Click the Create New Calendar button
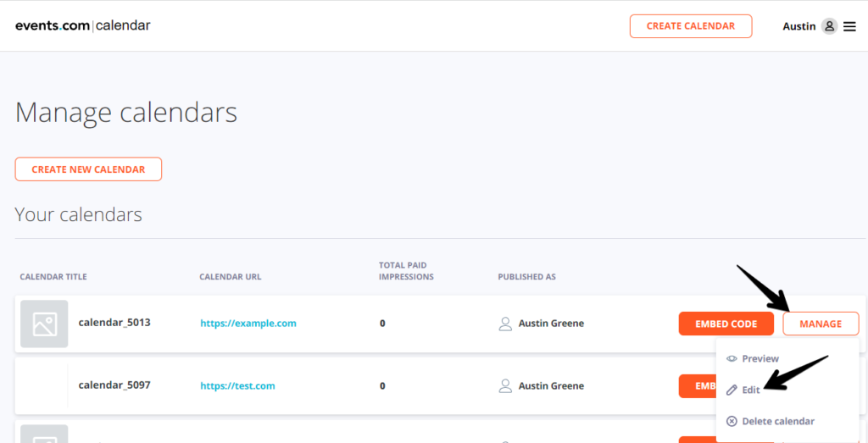 88,169
